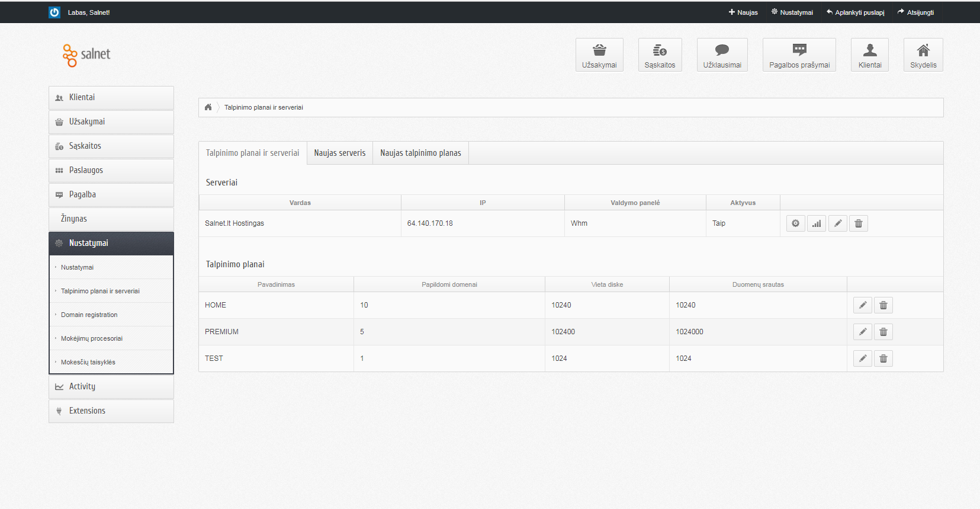Screen dimensions: 980x509
Task: Open Užsakymai basket shortcut in top bar
Action: pos(599,55)
